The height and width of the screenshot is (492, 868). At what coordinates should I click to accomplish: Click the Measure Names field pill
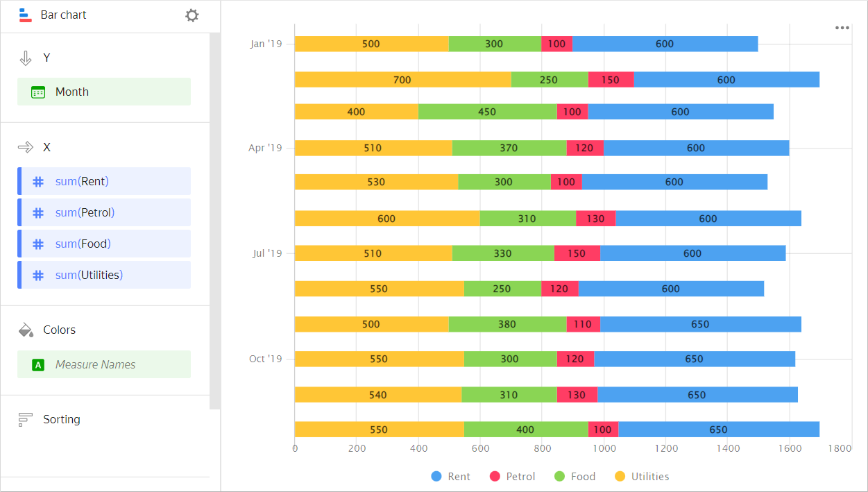104,364
